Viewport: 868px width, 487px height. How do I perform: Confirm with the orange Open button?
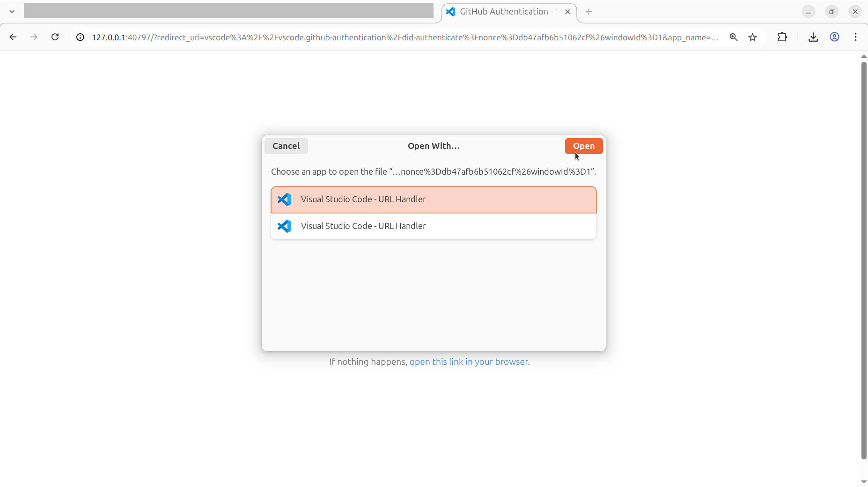(x=583, y=146)
